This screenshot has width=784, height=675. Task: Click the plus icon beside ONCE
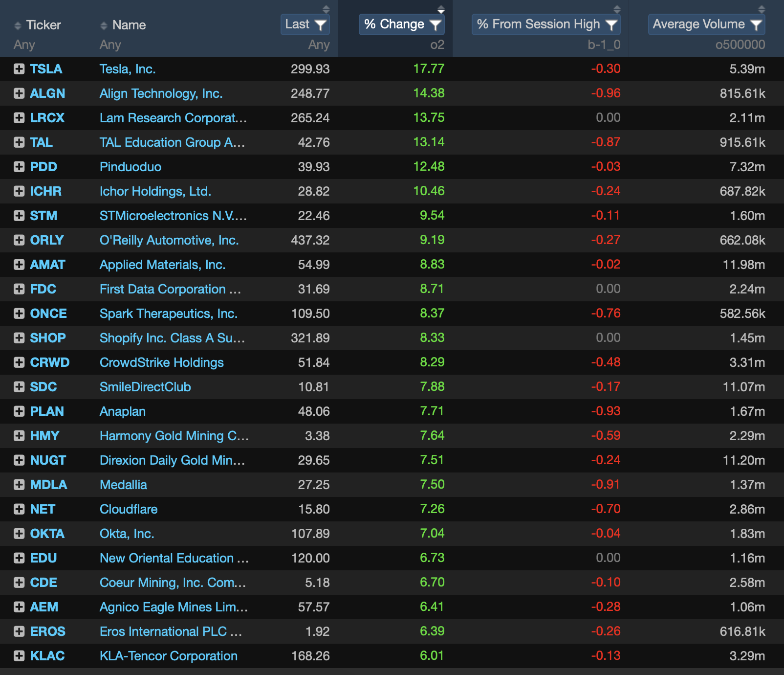[x=19, y=314]
